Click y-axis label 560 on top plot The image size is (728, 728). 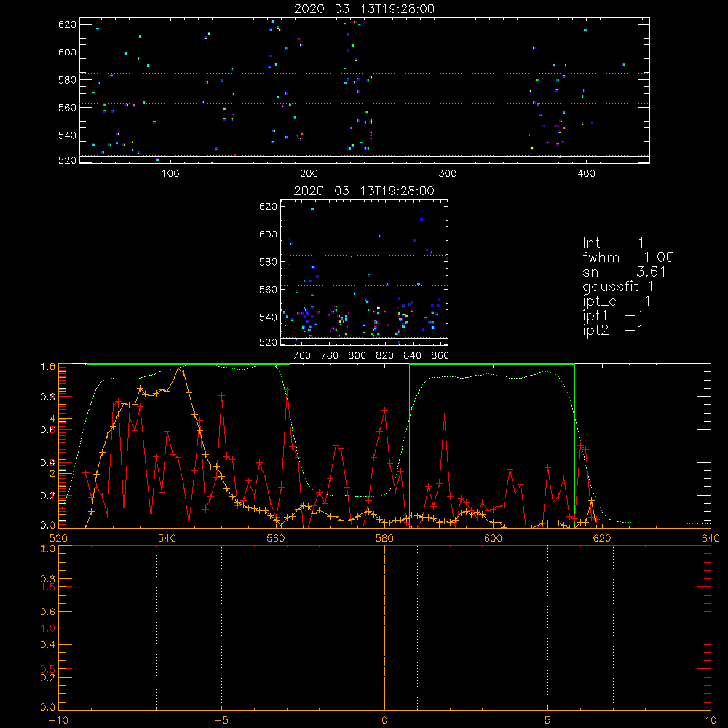pos(67,107)
